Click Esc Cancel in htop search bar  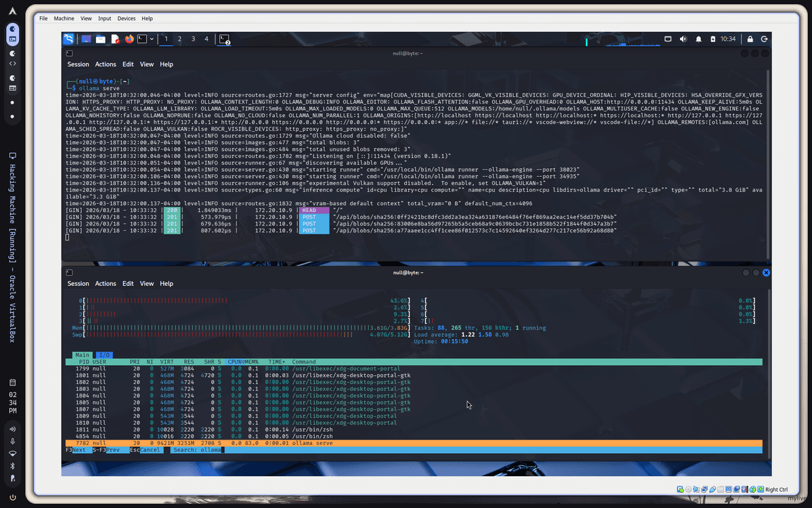[146, 450]
